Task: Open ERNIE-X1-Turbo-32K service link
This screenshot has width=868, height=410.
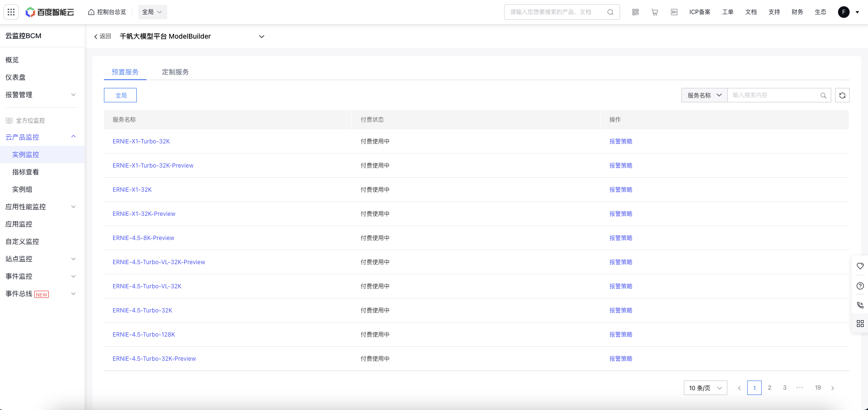Action: click(141, 141)
